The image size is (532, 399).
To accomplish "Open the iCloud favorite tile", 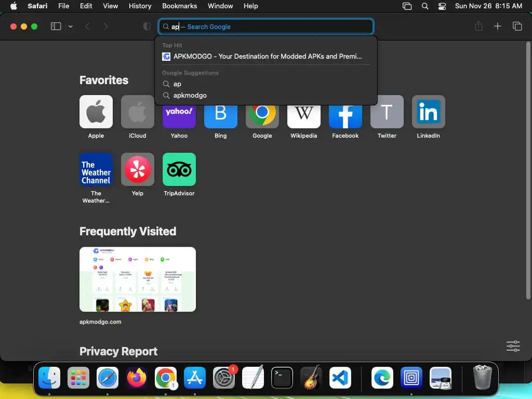I will [137, 112].
